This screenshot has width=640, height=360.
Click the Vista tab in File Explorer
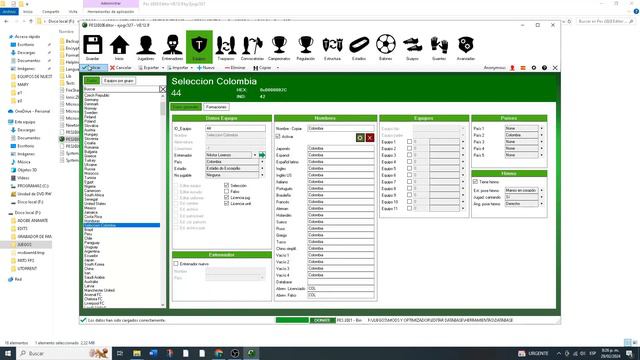pyautogui.click(x=73, y=12)
